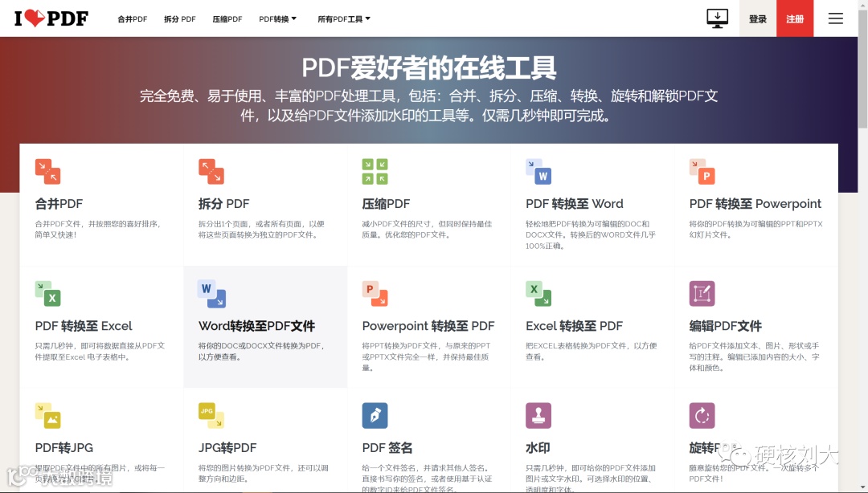Screen dimensions: 868x493
Task: Open the Word转换至PDF文件 title link
Action: tap(257, 326)
